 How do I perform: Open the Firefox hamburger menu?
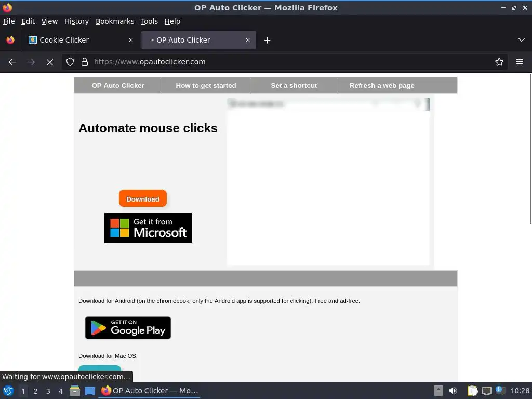[x=520, y=62]
